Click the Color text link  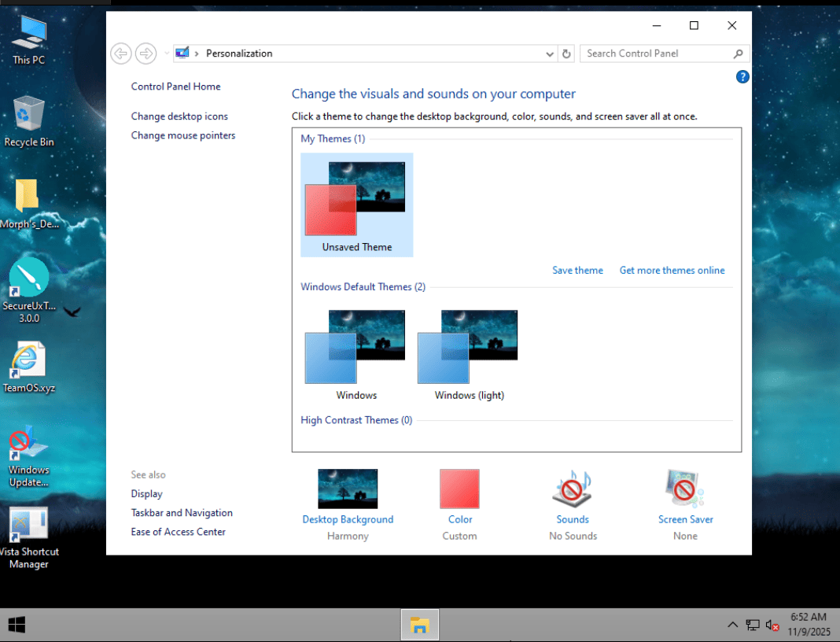pyautogui.click(x=460, y=519)
